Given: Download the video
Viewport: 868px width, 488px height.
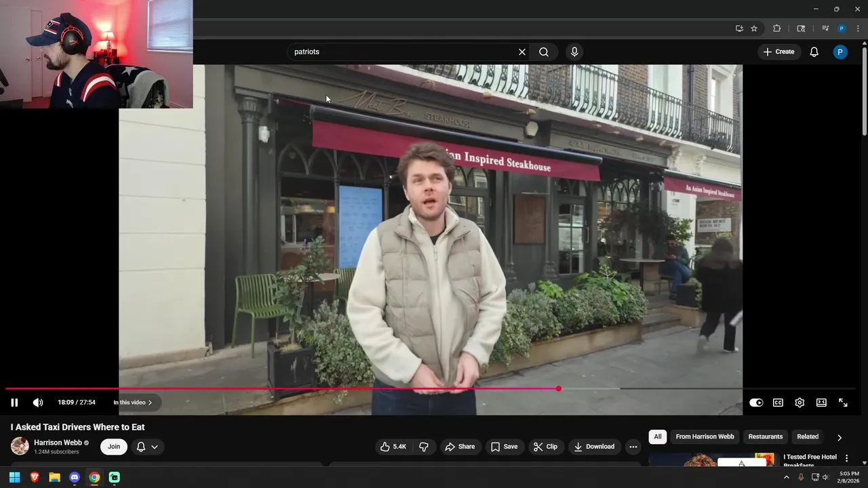Looking at the screenshot, I should 594,447.
